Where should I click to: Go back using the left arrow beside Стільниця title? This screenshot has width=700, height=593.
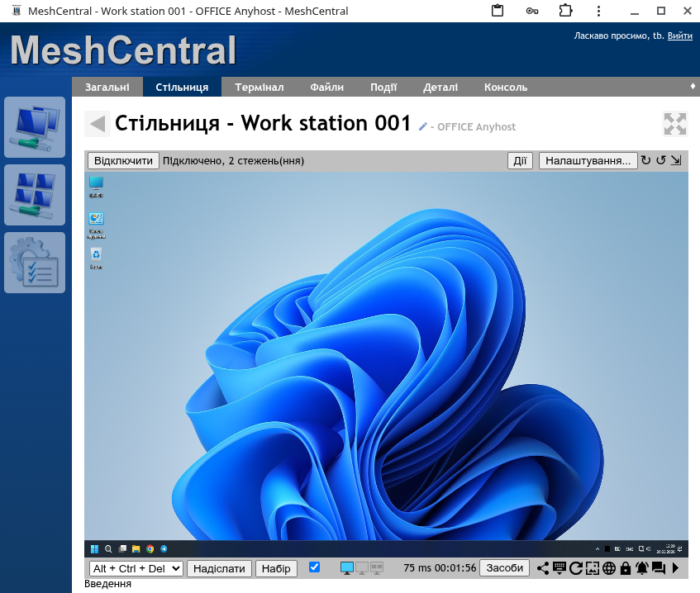pos(98,124)
